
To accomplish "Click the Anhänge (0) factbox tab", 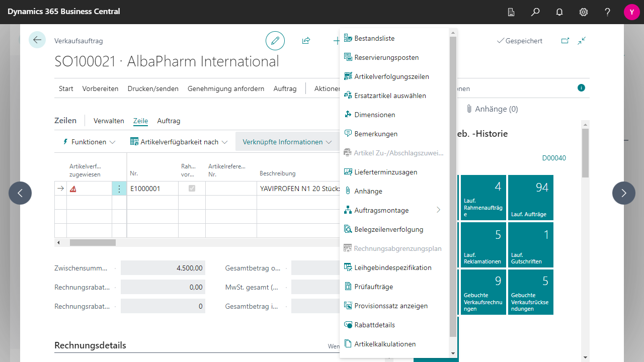I will 492,109.
